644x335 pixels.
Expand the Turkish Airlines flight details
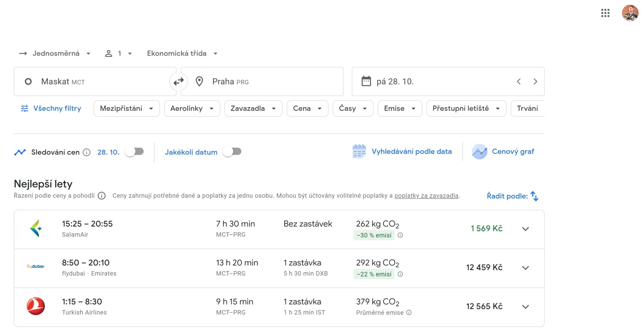click(525, 307)
